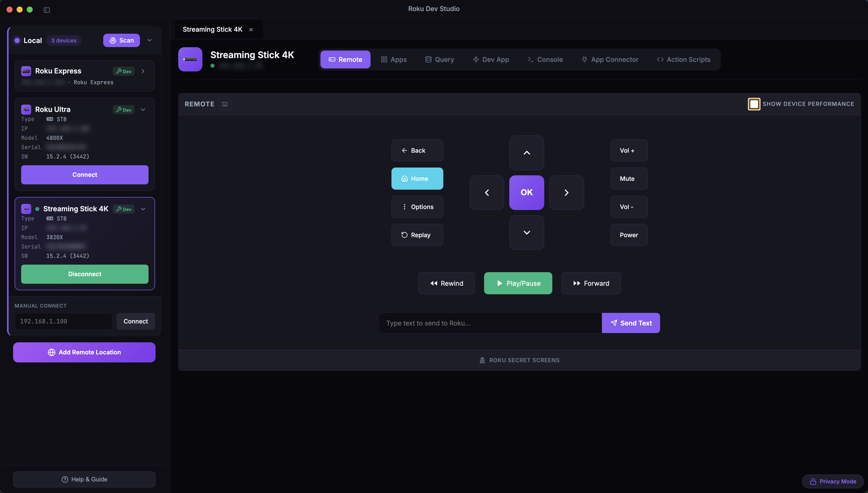The width and height of the screenshot is (868, 493).
Task: Lower volume with Vol - button
Action: click(x=629, y=207)
